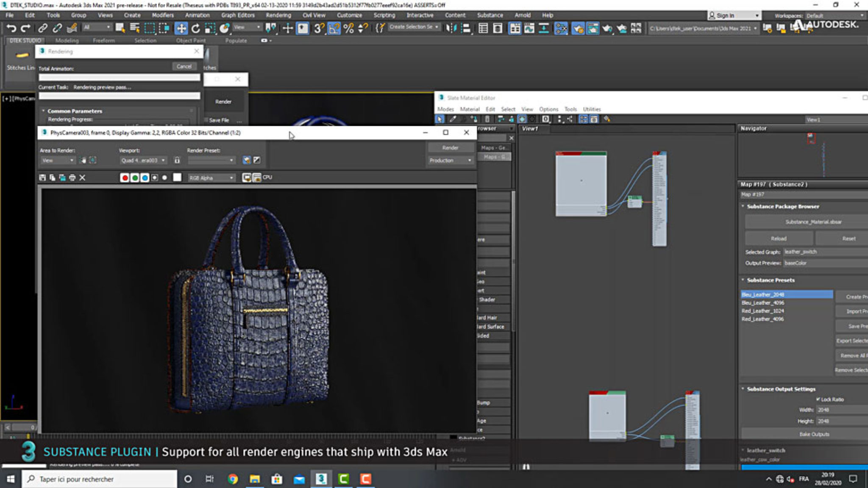The height and width of the screenshot is (488, 868).
Task: Open the Viewport Quad 4 dropdown
Action: click(143, 160)
